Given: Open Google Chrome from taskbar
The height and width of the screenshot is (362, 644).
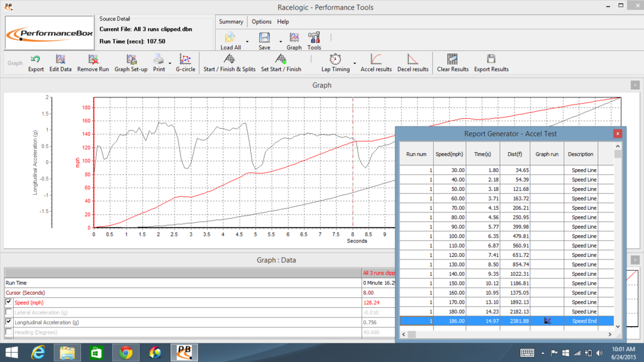Looking at the screenshot, I should point(126,353).
